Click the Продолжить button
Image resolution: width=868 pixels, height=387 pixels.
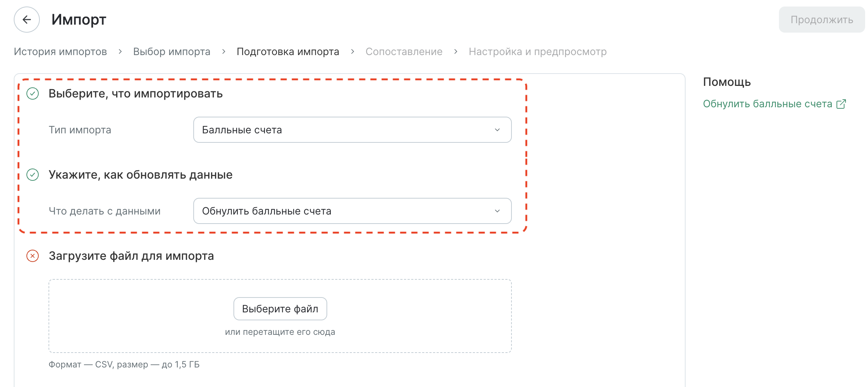[822, 20]
